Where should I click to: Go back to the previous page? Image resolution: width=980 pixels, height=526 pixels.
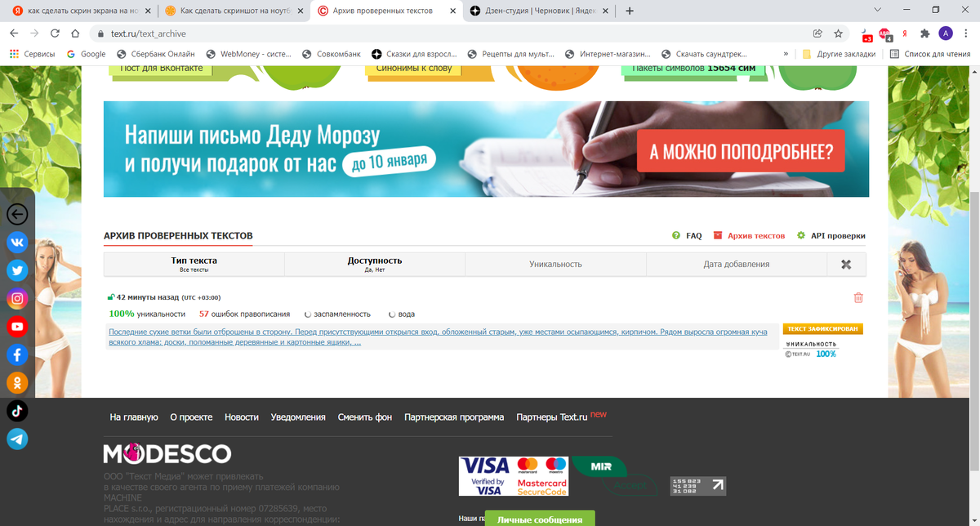(x=14, y=33)
